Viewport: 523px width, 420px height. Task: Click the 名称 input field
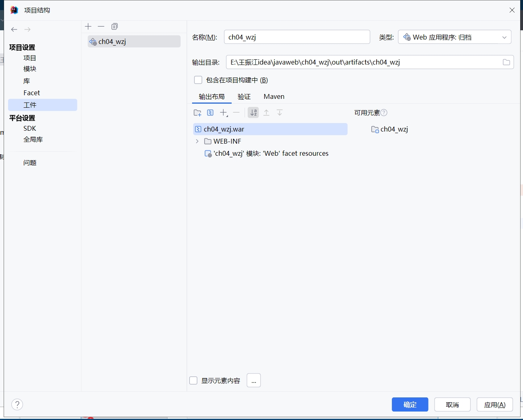click(x=297, y=37)
